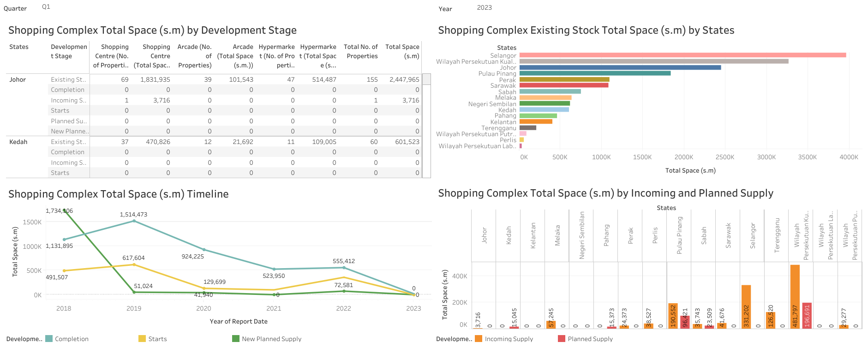
Task: Click the Sarawak column header in supply chart
Action: (728, 235)
